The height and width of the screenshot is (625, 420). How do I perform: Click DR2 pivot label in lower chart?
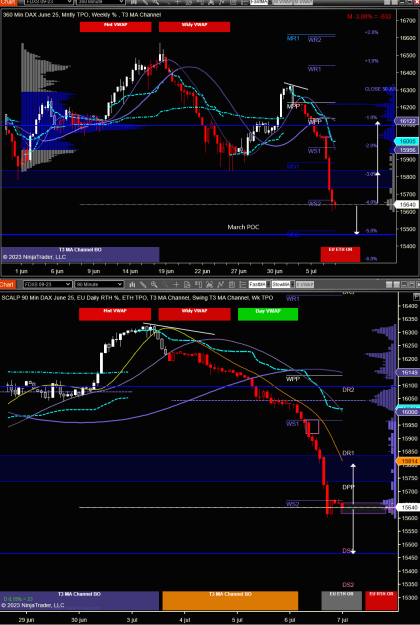point(348,390)
